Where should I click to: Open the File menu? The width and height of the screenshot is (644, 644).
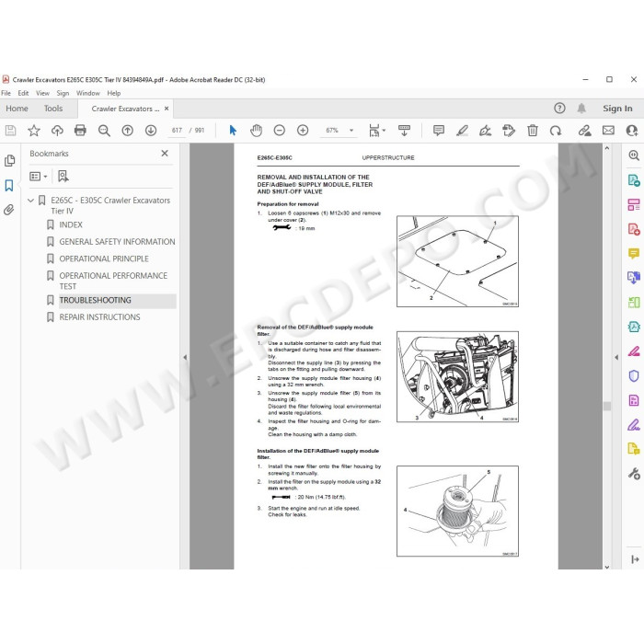pos(6,93)
